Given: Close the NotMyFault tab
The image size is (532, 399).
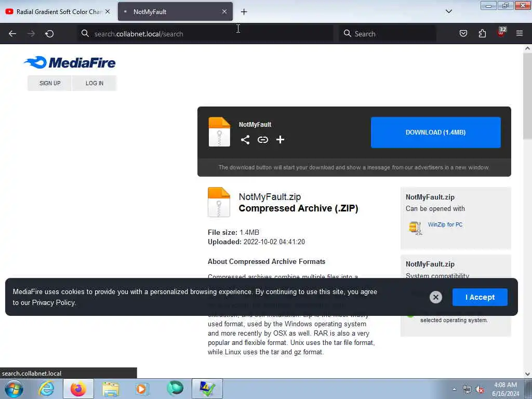Looking at the screenshot, I should click(x=224, y=11).
